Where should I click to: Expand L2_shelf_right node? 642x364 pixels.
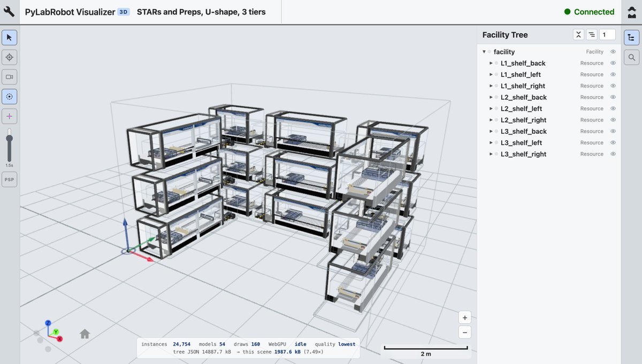click(491, 120)
